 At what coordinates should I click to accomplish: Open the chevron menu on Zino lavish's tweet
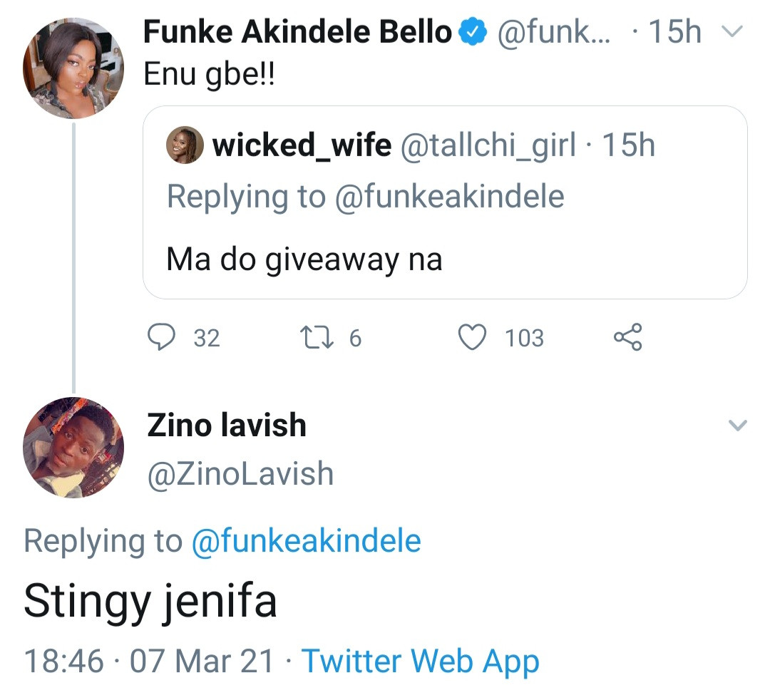pyautogui.click(x=737, y=426)
